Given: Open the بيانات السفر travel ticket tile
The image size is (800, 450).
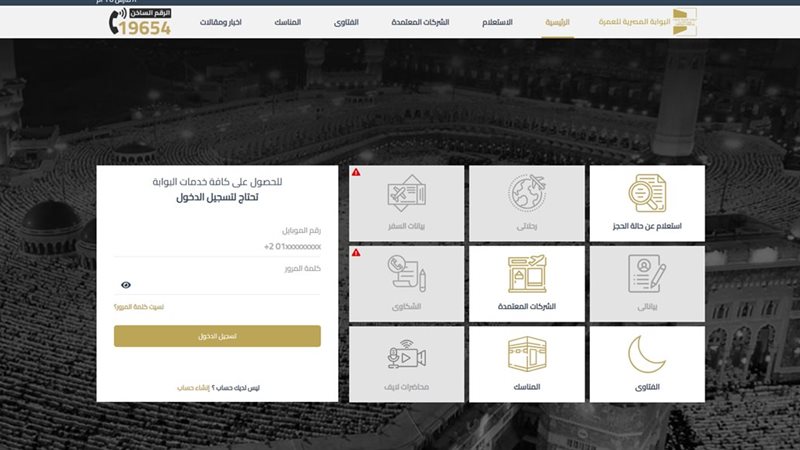Looking at the screenshot, I should [x=407, y=203].
